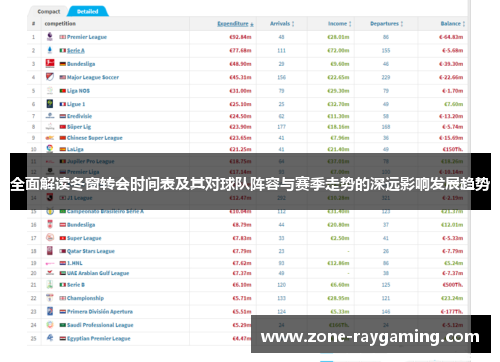Click the Super League logo in row 17
This screenshot has width=500, height=362.
click(x=50, y=238)
